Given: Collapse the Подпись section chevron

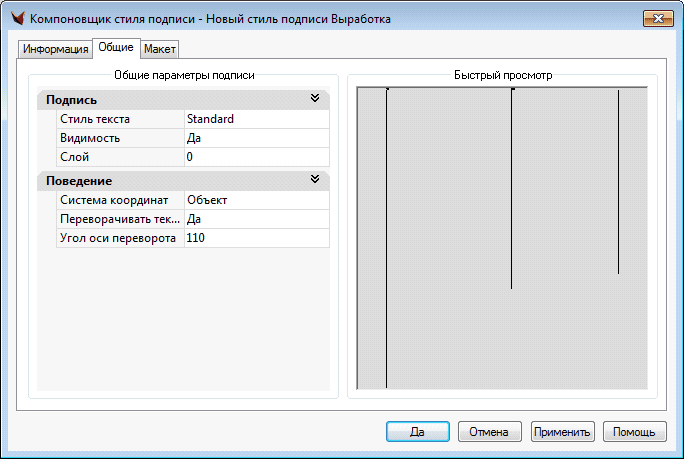Looking at the screenshot, I should coord(314,99).
